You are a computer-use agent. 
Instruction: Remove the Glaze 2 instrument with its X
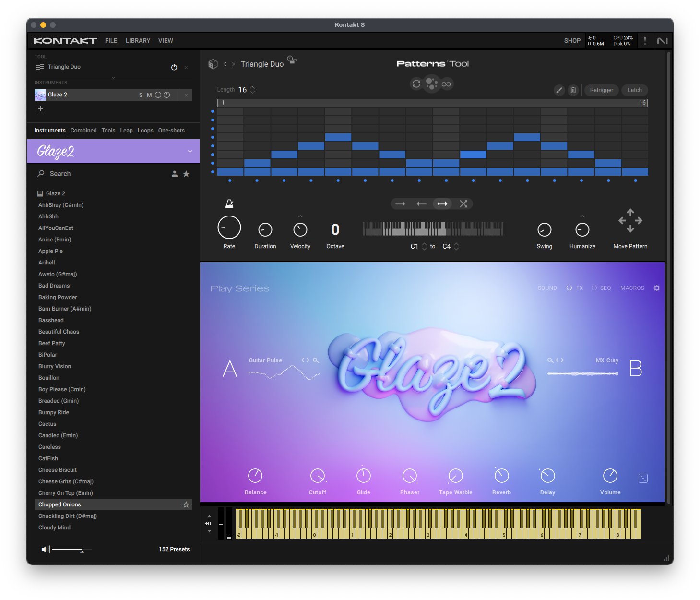click(x=186, y=95)
